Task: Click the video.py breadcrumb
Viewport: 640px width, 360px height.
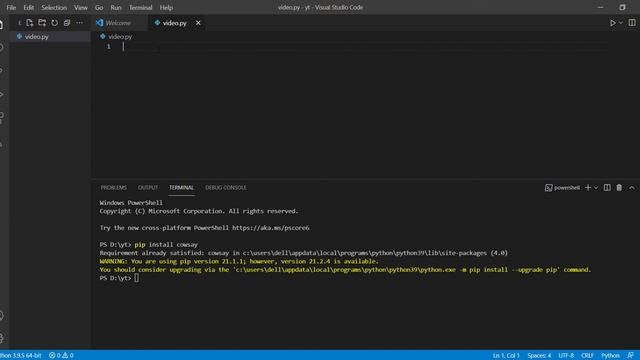Action: (x=120, y=36)
